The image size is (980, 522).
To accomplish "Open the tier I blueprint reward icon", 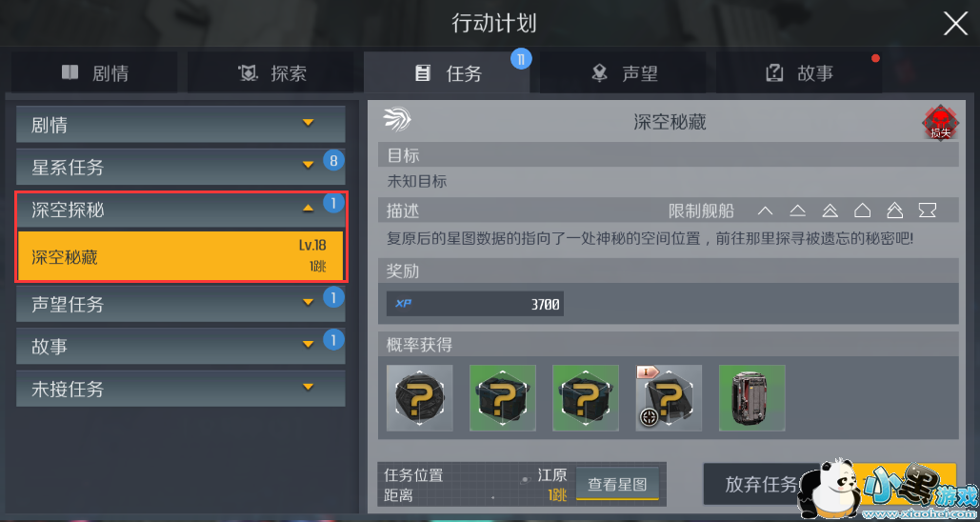I will pyautogui.click(x=669, y=398).
